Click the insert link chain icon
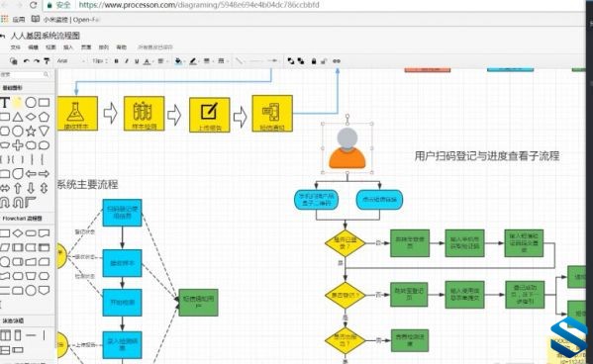 (x=337, y=61)
